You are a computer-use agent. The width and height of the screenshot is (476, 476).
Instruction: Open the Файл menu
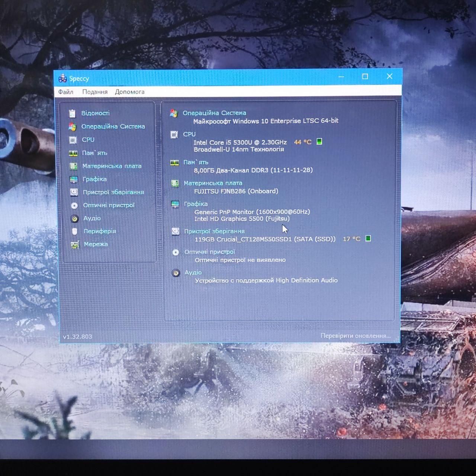point(65,92)
